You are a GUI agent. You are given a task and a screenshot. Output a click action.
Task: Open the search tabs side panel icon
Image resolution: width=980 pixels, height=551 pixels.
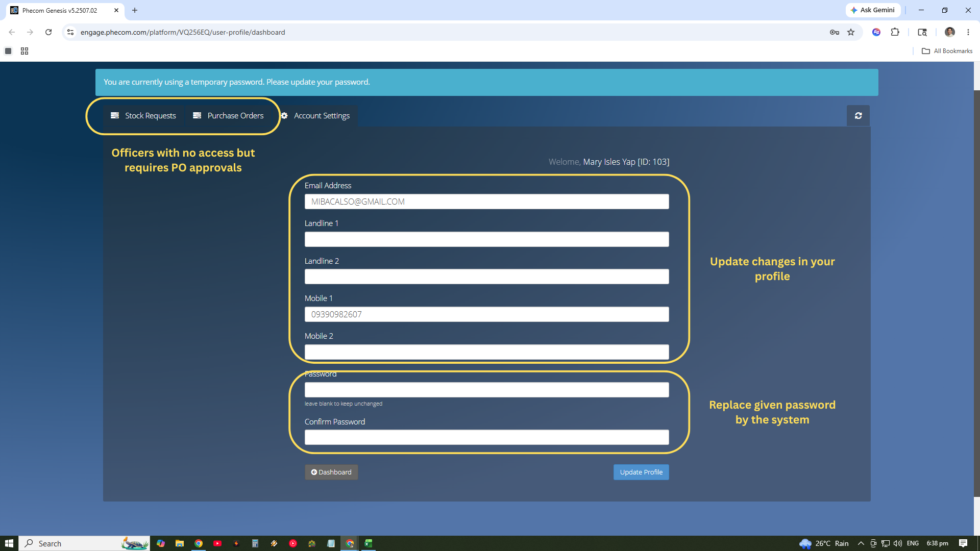coord(922,32)
